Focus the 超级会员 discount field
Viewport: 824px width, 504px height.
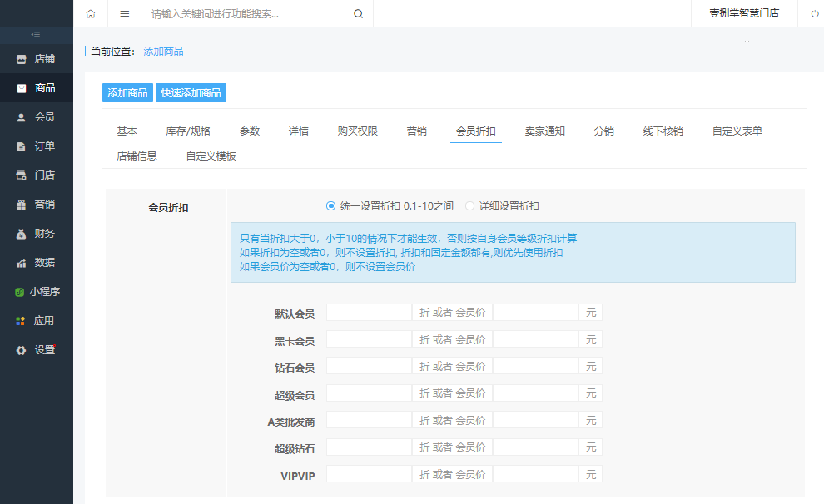[369, 393]
